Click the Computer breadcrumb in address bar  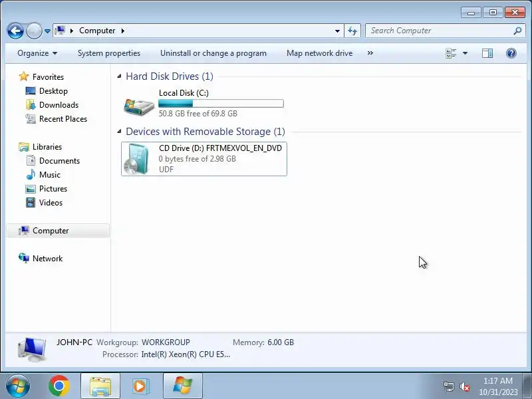click(x=97, y=31)
